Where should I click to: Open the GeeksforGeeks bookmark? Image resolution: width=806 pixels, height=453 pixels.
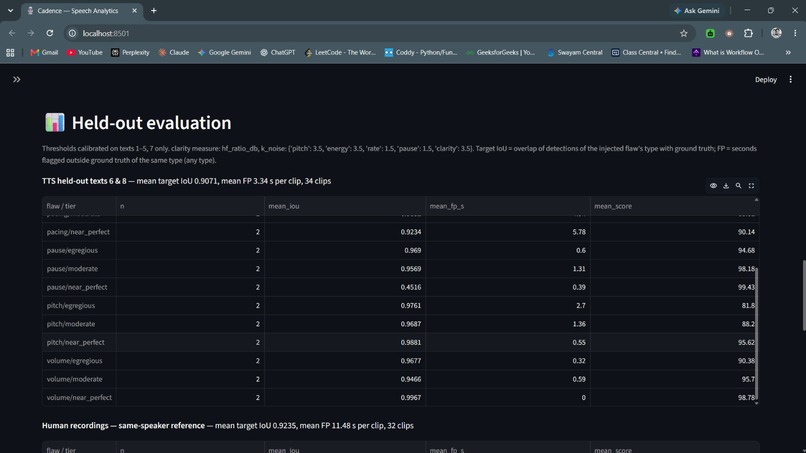(x=501, y=52)
